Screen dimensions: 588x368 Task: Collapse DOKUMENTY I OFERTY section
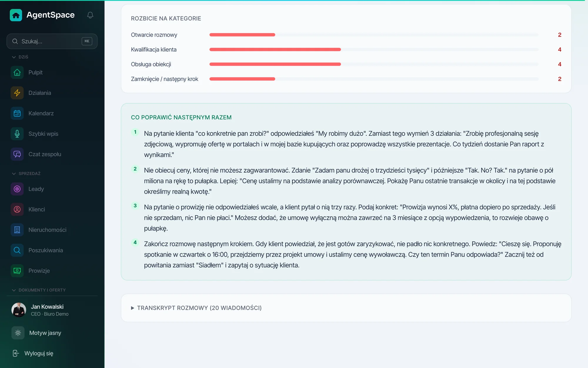point(39,290)
